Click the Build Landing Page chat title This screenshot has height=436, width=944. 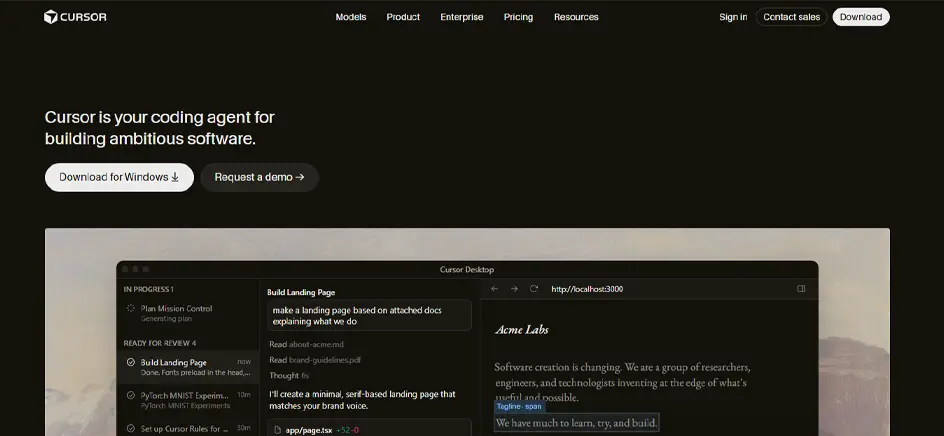tap(301, 292)
